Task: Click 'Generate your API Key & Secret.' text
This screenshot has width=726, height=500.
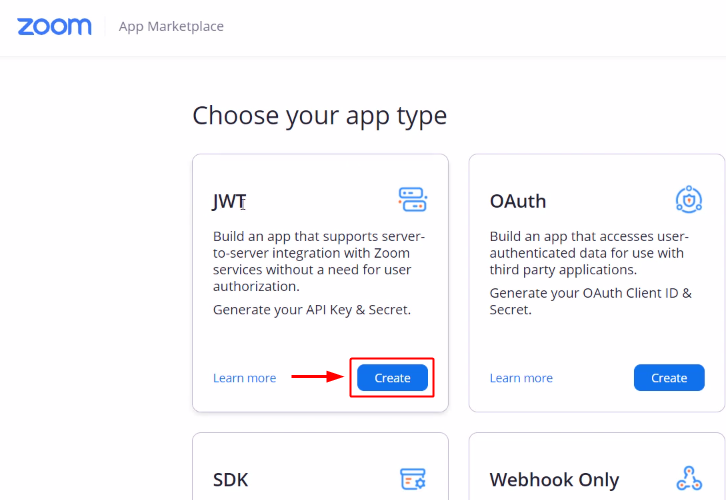Action: 312,310
